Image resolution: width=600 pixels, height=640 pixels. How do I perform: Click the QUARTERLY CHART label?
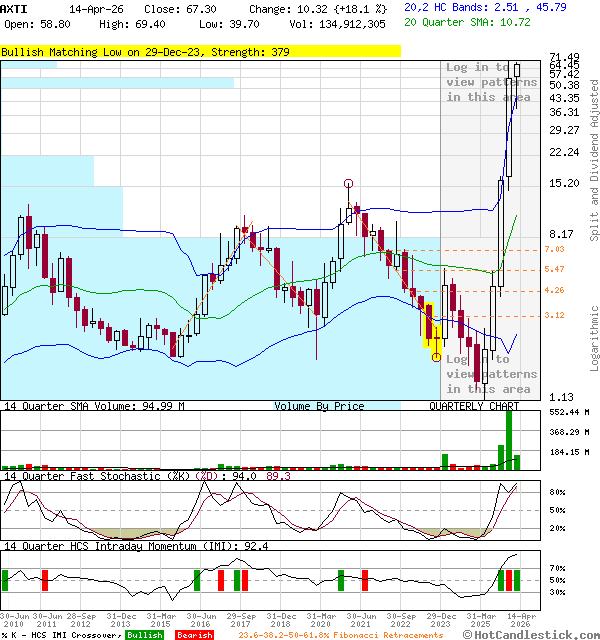(x=474, y=407)
